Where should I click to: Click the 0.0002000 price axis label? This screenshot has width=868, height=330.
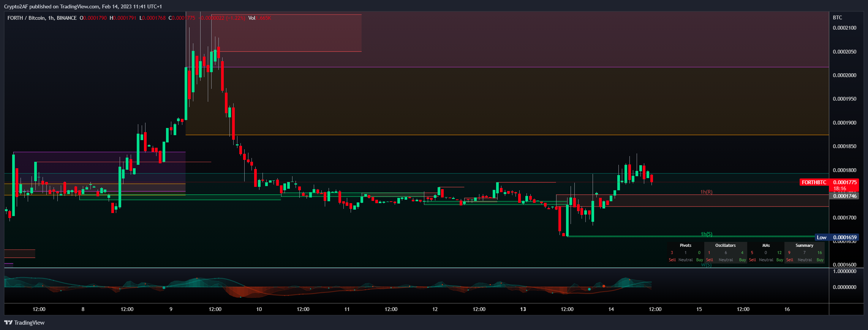coord(844,75)
